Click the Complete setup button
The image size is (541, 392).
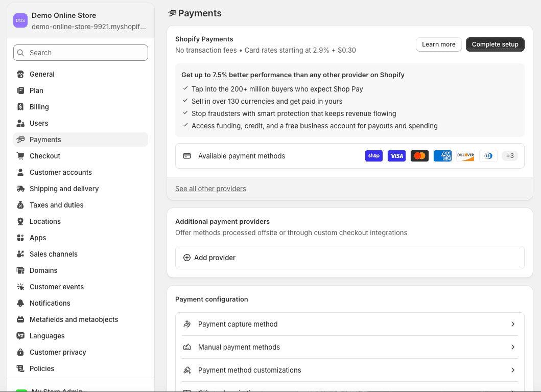click(x=495, y=44)
